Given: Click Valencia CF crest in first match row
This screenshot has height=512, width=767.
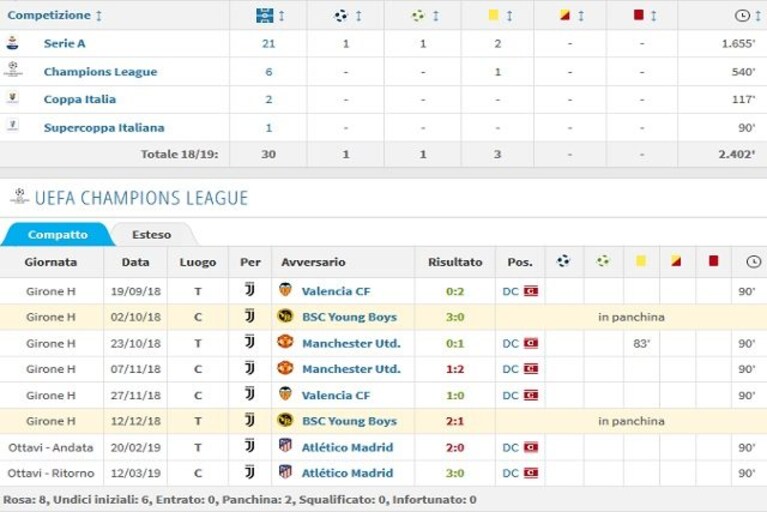Looking at the screenshot, I should click(x=285, y=289).
